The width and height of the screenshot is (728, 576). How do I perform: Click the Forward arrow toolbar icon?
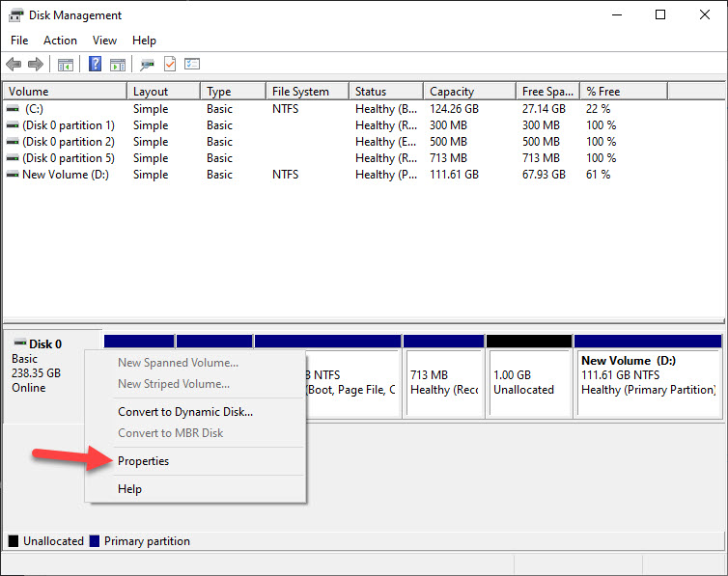[36, 65]
